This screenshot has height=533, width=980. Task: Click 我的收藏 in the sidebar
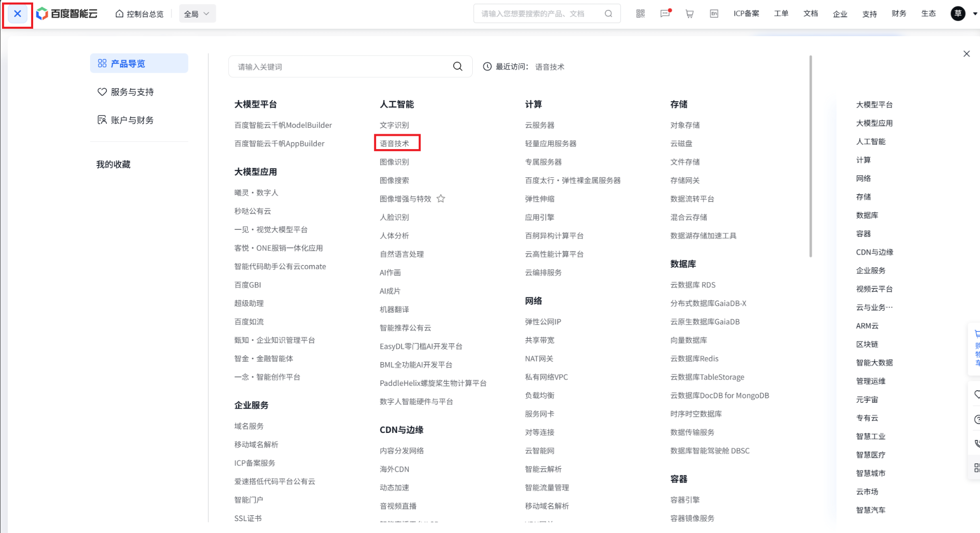pos(113,164)
